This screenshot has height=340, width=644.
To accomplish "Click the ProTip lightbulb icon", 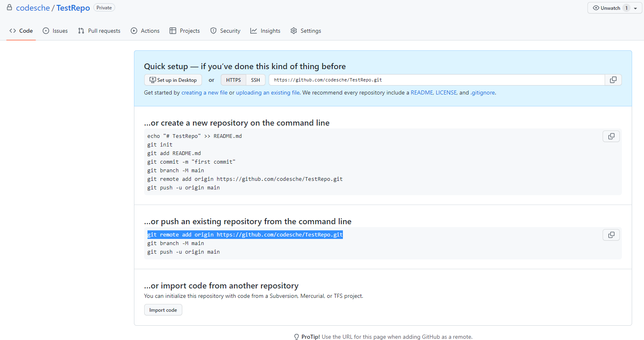I will 297,337.
